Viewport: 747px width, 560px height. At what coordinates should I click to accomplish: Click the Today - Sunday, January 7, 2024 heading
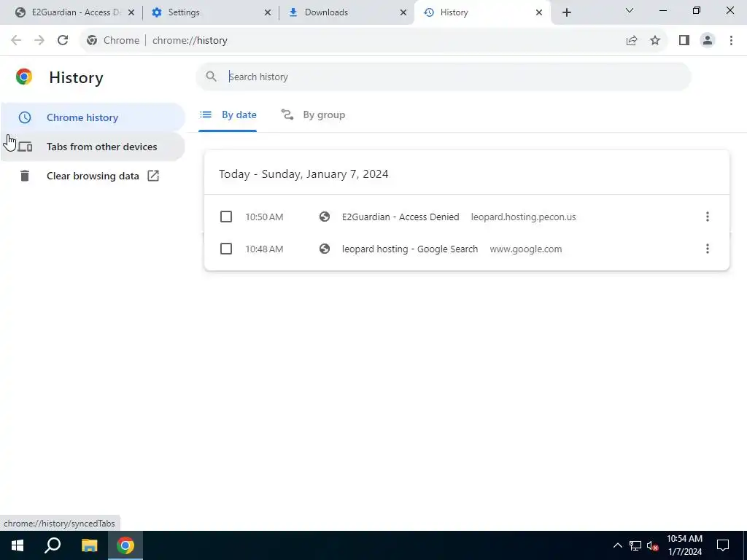[303, 174]
